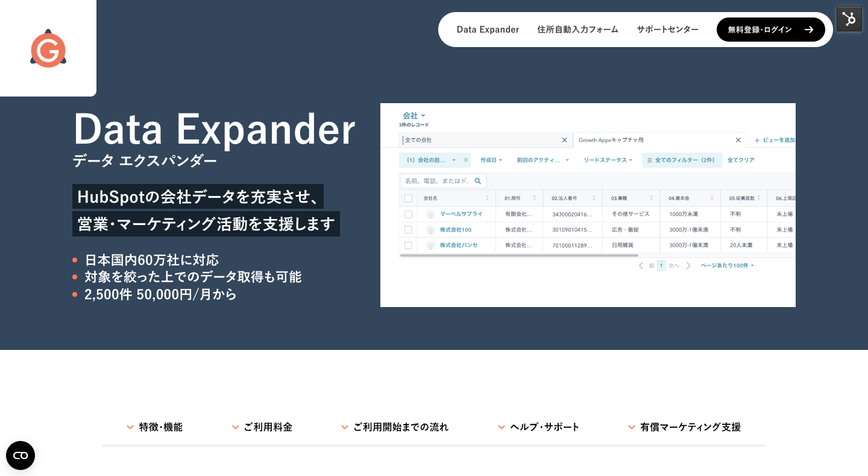This screenshot has height=476, width=868.
Task: Check the box for マーベルサプライ
Action: [408, 214]
